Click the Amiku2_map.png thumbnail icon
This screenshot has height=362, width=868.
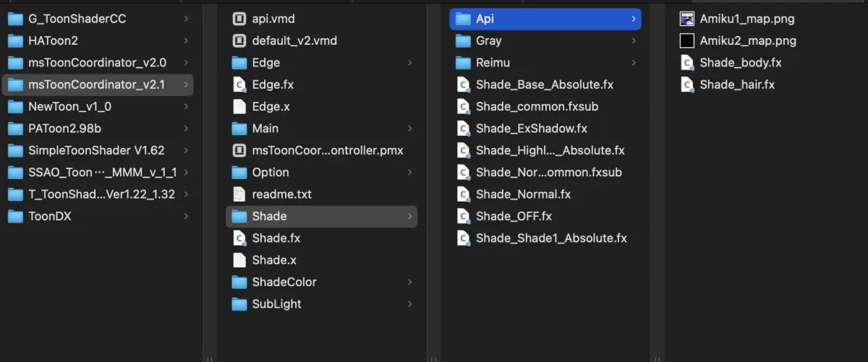687,41
